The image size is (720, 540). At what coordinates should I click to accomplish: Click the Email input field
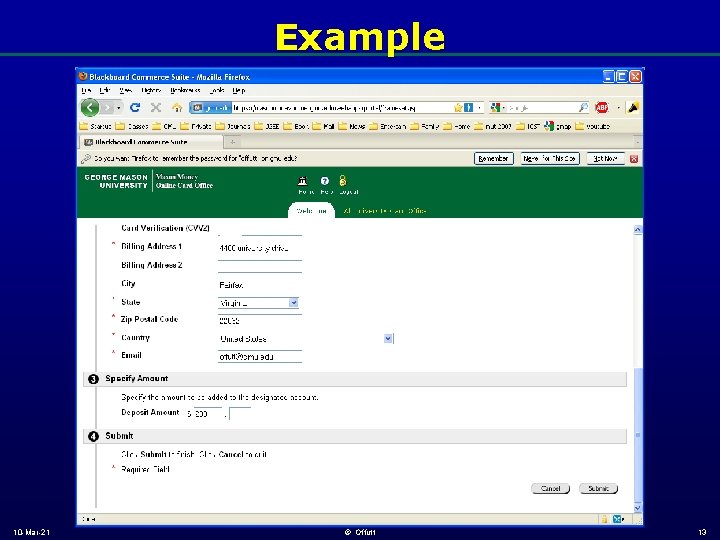[260, 357]
